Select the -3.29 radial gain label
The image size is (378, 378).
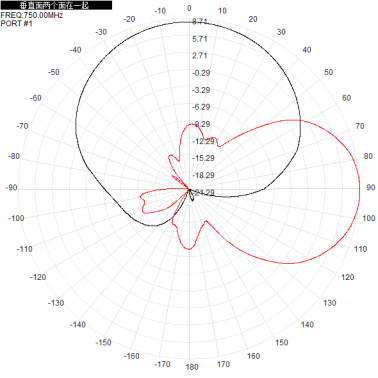point(201,90)
